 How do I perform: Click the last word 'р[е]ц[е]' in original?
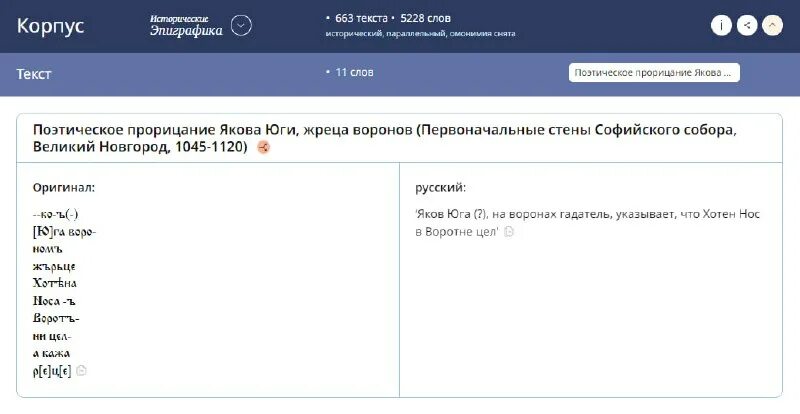[x=52, y=371]
